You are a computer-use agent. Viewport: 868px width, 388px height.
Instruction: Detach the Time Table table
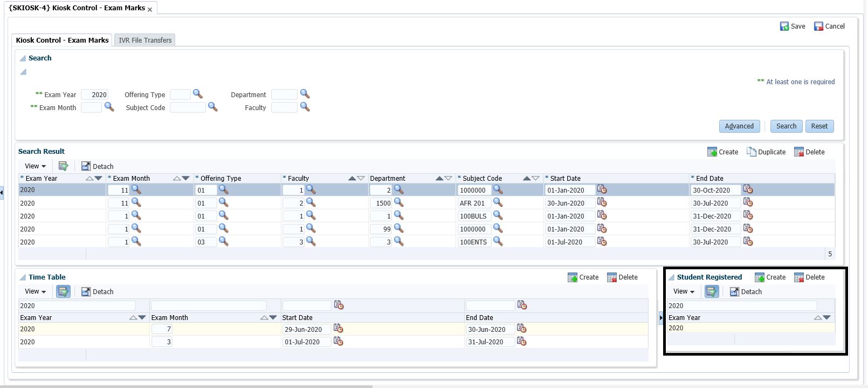[x=97, y=291]
